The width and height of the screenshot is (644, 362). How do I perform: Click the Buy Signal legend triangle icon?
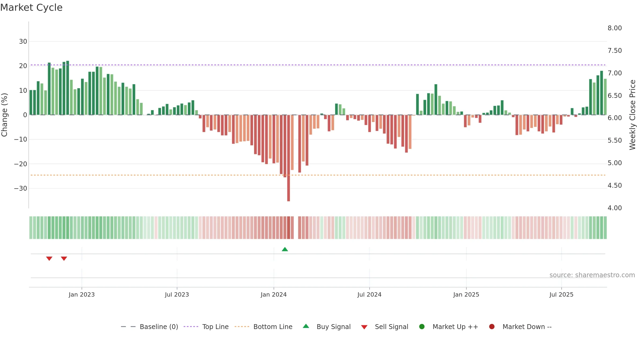click(306, 326)
